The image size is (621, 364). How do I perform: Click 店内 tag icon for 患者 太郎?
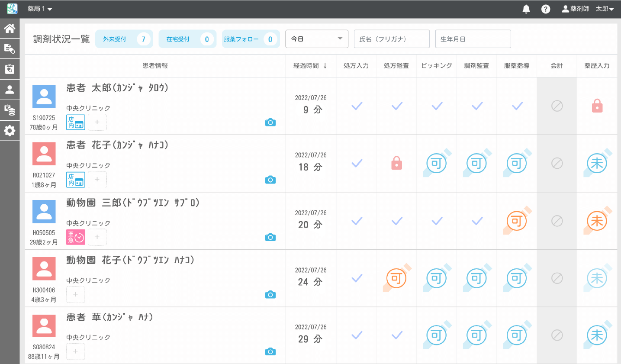(76, 122)
